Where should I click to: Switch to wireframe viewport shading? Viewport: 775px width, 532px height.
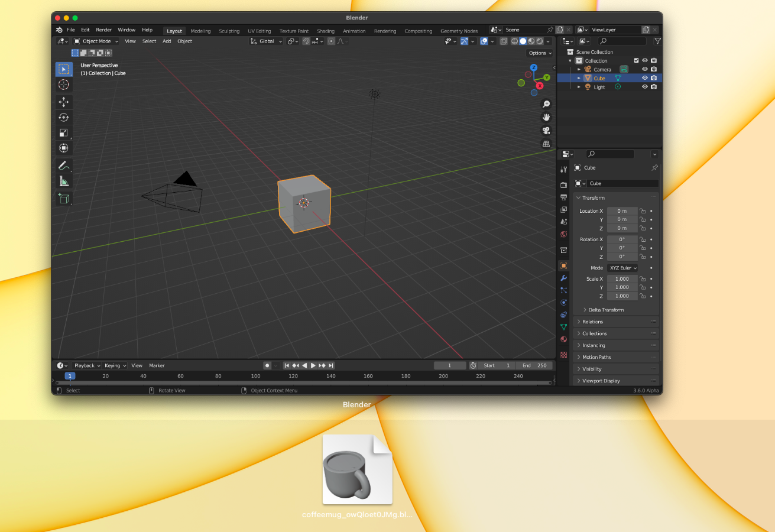pyautogui.click(x=514, y=41)
